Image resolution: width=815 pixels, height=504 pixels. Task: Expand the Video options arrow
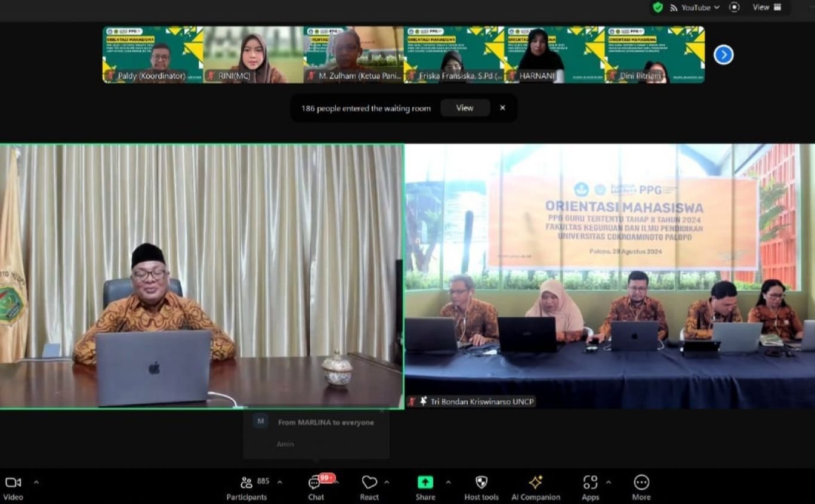[36, 482]
